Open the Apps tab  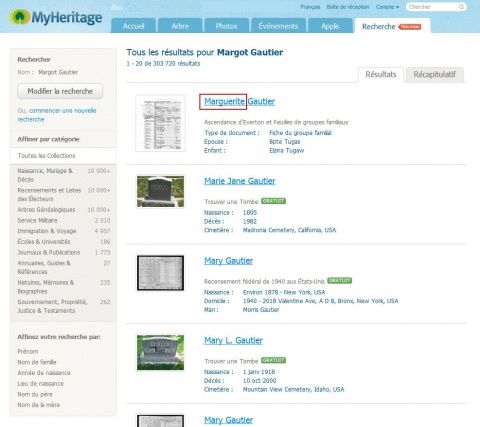click(x=330, y=26)
